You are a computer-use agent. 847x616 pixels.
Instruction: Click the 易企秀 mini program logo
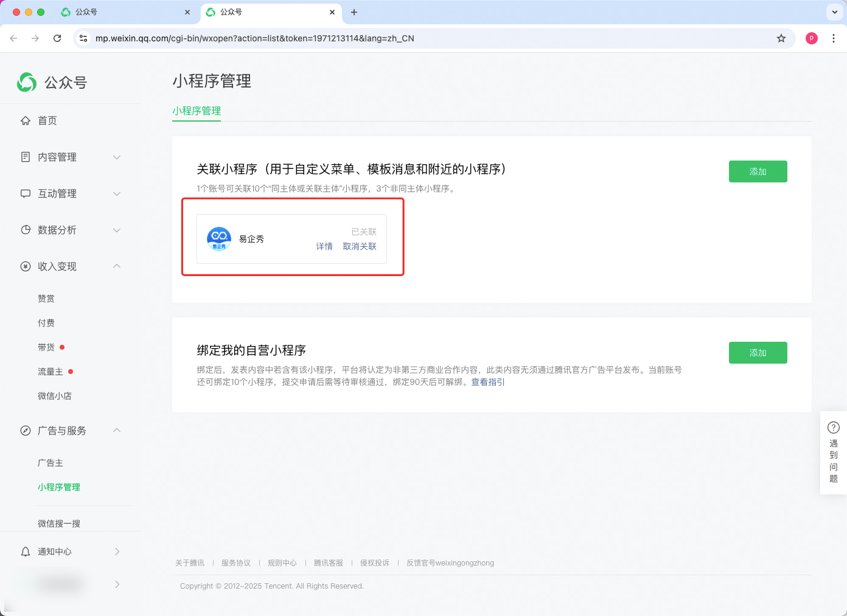pyautogui.click(x=219, y=239)
